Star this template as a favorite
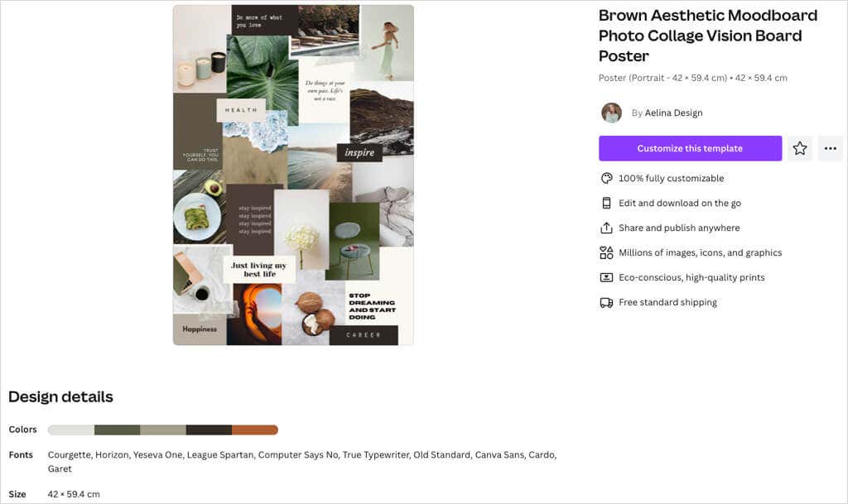This screenshot has width=848, height=504. coord(799,148)
